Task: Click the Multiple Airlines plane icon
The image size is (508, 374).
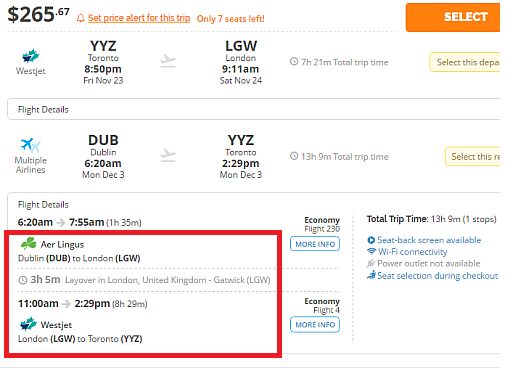Action: tap(30, 145)
